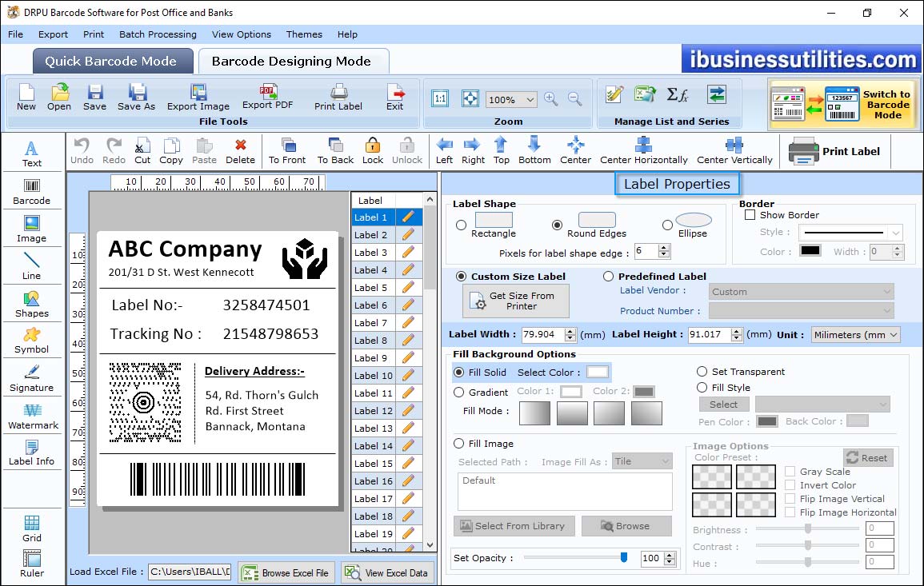Switch to Quick Barcode Mode tab
This screenshot has height=586, width=924.
coord(113,62)
